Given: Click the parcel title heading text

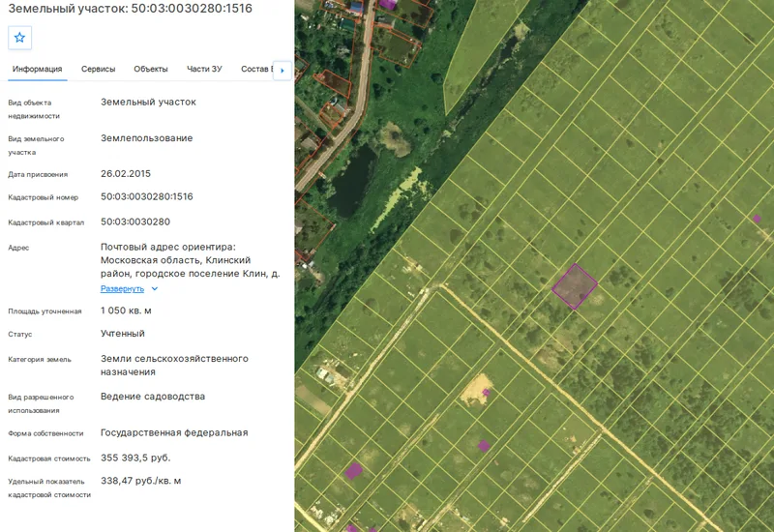Looking at the screenshot, I should 131,9.
